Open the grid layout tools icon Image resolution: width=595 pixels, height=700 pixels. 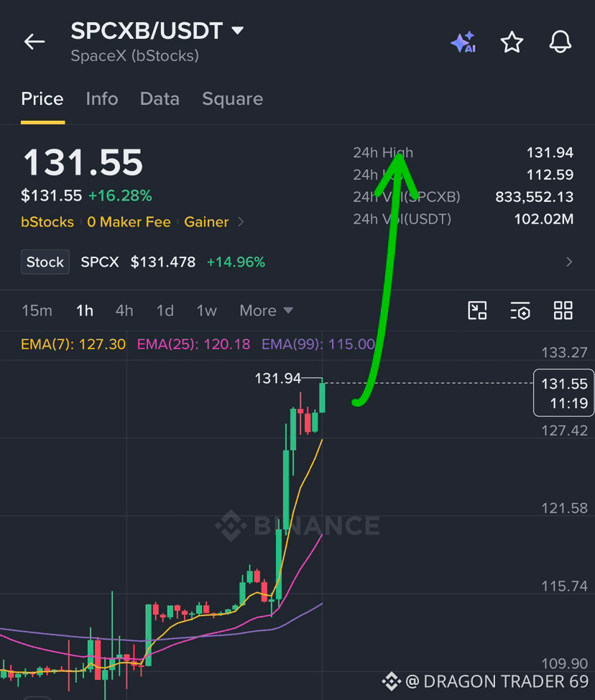click(563, 310)
